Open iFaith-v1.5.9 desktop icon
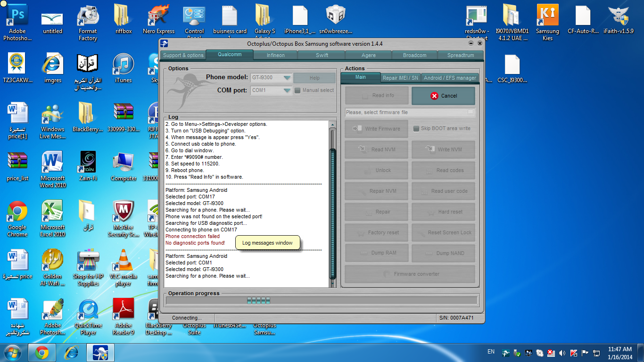 (x=618, y=20)
